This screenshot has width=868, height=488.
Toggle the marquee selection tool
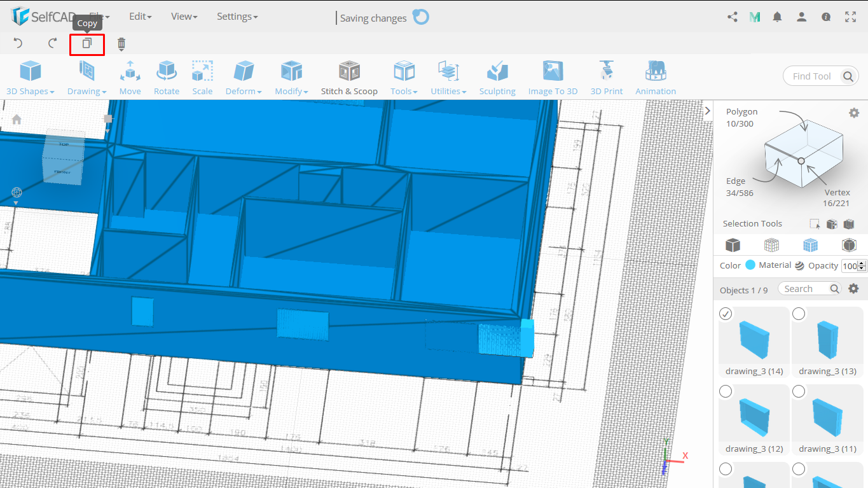815,224
